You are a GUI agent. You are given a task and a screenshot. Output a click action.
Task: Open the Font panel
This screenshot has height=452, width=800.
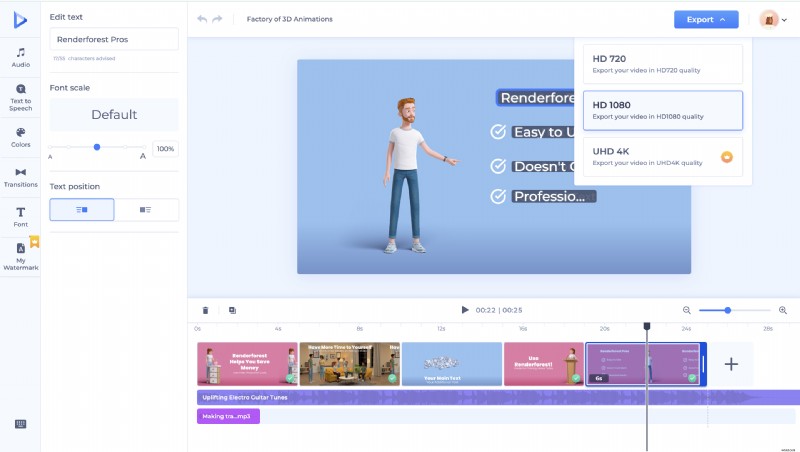[x=20, y=217]
